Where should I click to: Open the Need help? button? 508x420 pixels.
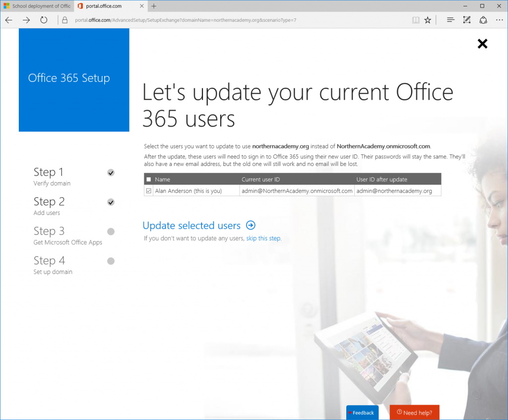coord(414,413)
